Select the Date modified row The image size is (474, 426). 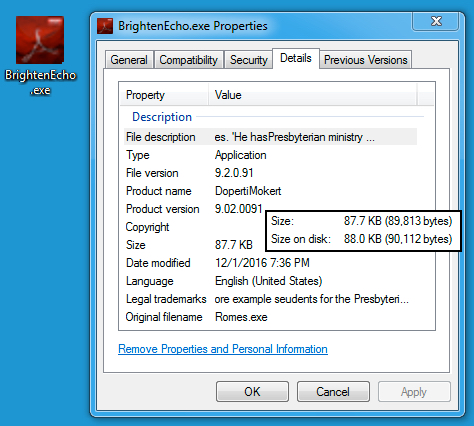click(x=270, y=263)
